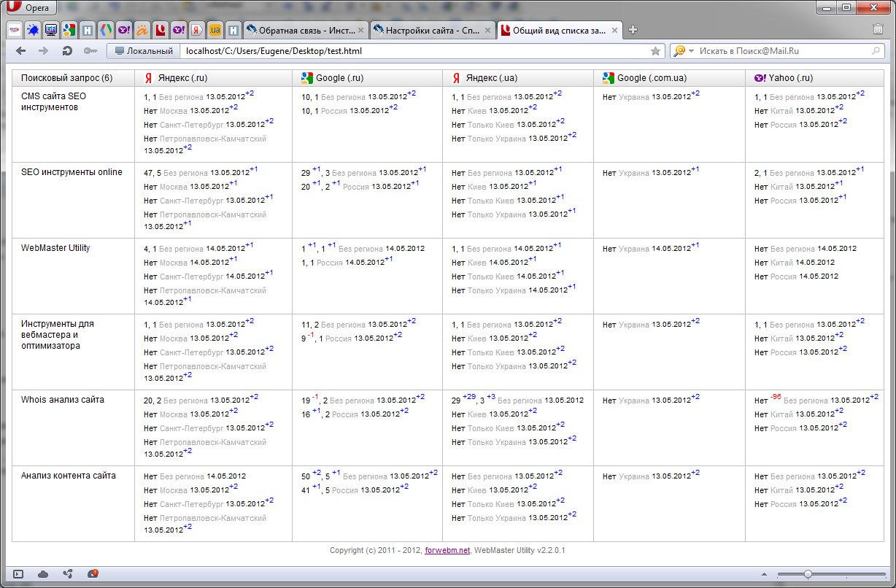
Task: Close the Общий вид списка tab
Action: 614,31
